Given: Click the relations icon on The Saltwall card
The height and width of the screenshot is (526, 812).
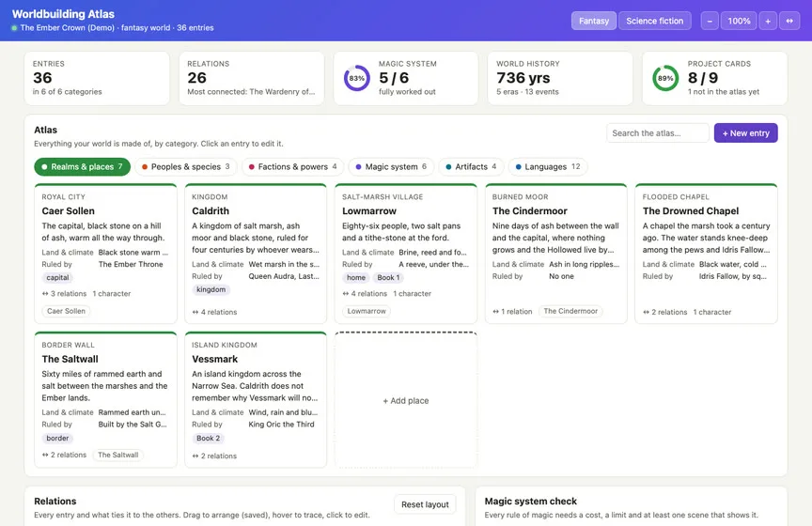Looking at the screenshot, I should click(x=45, y=455).
